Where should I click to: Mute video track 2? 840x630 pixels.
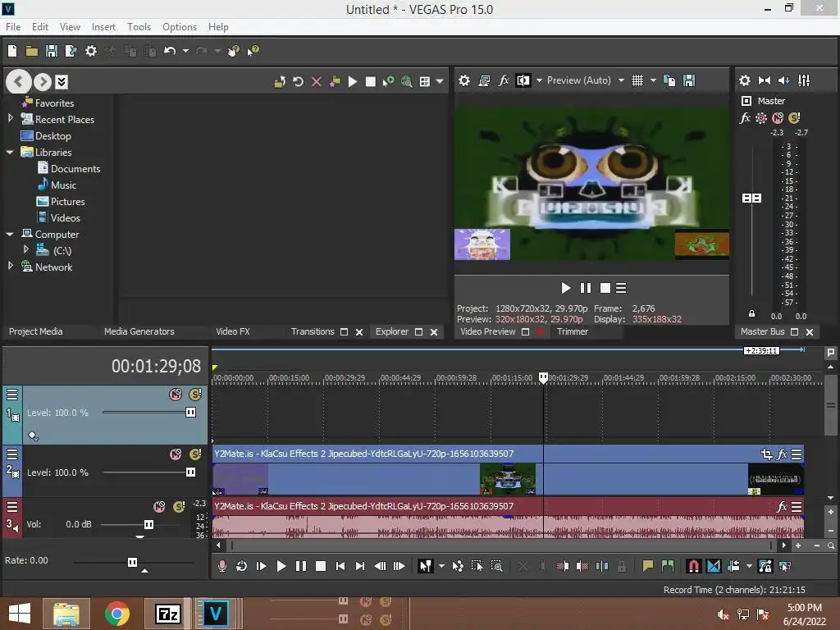(176, 454)
